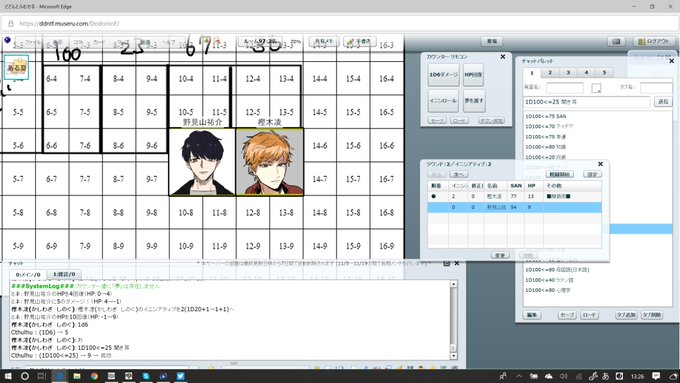Screen dimensions: 680x383
Task: Open Twitter app from the taskbar
Action: click(x=180, y=376)
